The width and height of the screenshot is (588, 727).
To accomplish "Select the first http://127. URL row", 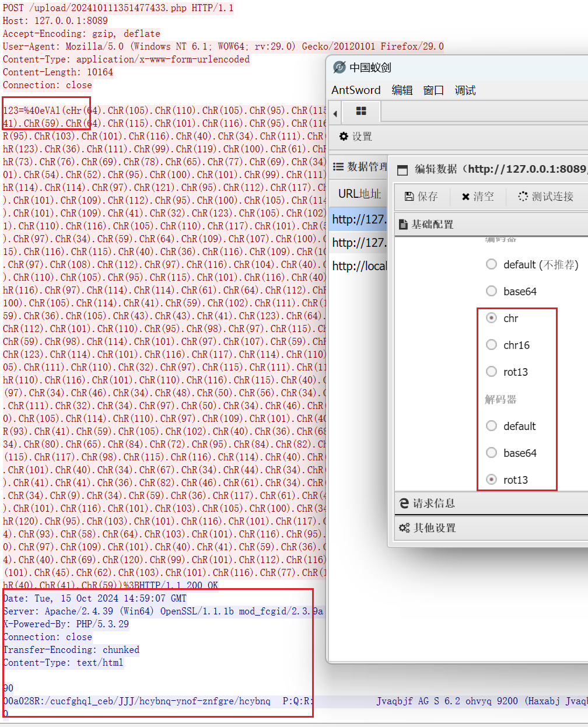I will pyautogui.click(x=358, y=219).
